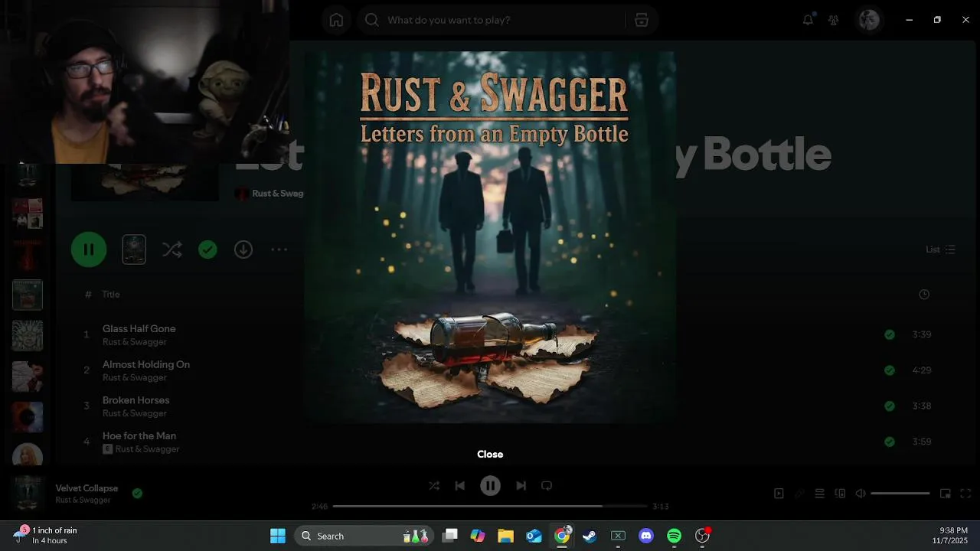Open the second playlist thumbnail in left sidebar
Image resolution: width=980 pixels, height=551 pixels.
(x=28, y=214)
